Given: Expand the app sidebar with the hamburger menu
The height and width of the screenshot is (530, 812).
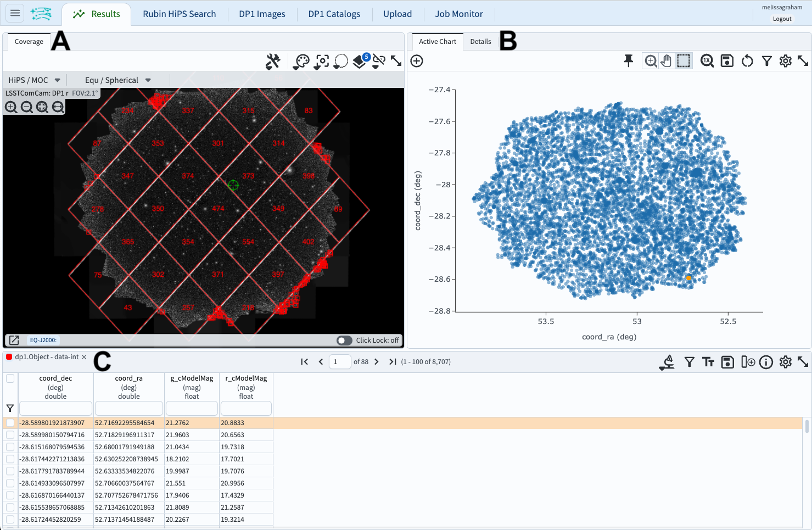Looking at the screenshot, I should tap(15, 13).
